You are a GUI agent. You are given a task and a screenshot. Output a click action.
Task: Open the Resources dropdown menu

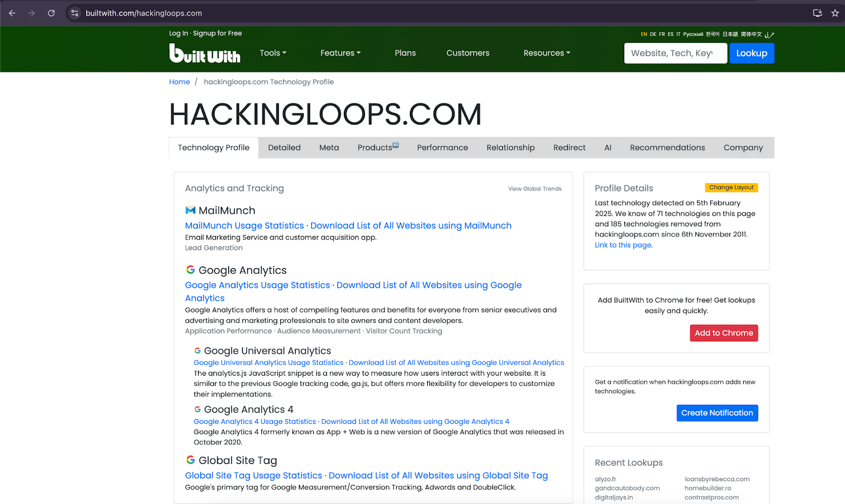[547, 53]
